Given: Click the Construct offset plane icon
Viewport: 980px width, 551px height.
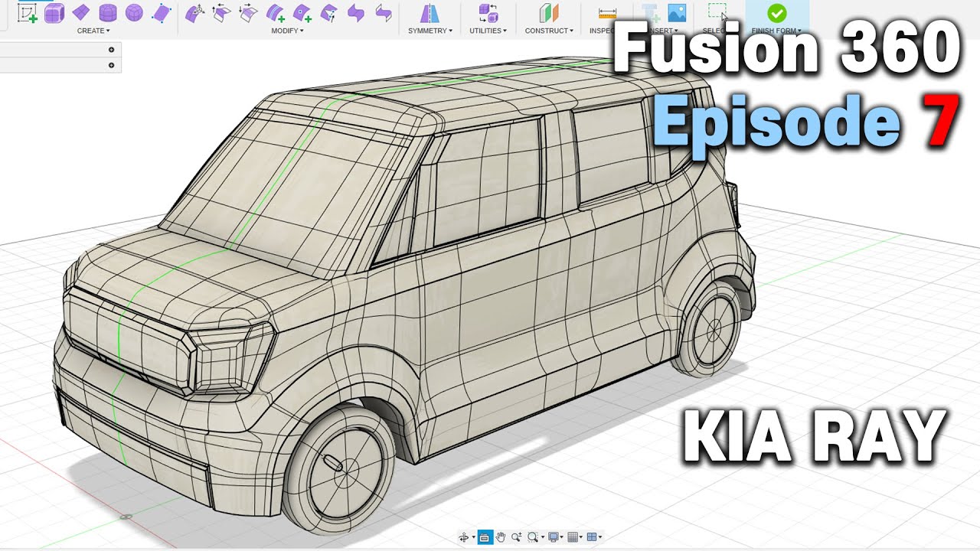Looking at the screenshot, I should pyautogui.click(x=548, y=13).
